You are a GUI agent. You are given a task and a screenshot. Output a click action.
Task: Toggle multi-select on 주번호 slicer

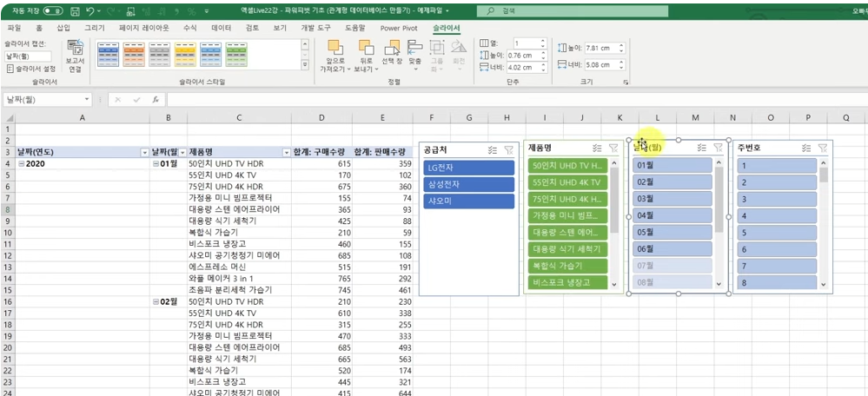click(806, 148)
